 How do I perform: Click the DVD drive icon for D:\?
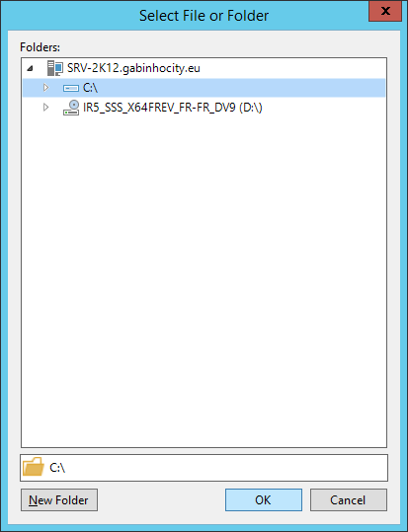(x=71, y=108)
